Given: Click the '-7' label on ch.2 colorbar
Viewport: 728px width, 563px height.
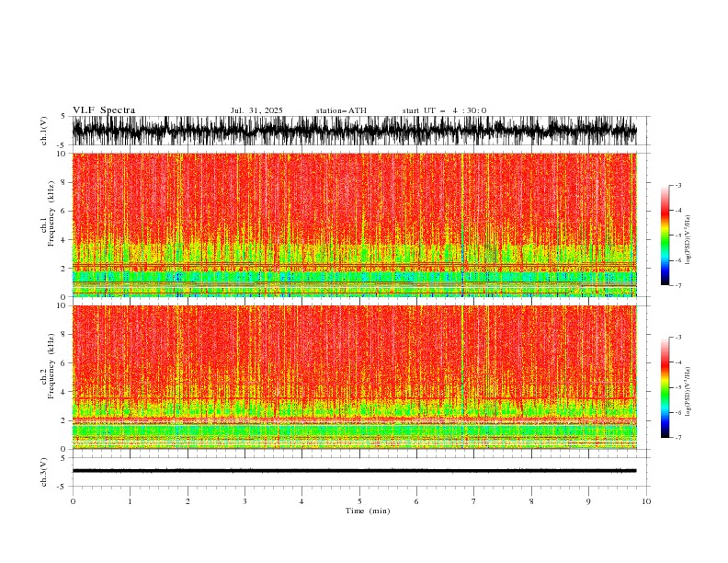Looking at the screenshot, I should click(x=677, y=438).
